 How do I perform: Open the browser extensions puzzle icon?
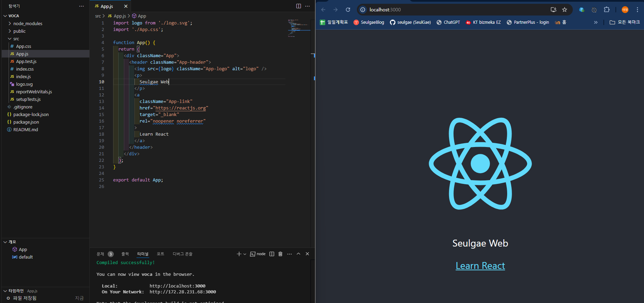[607, 10]
